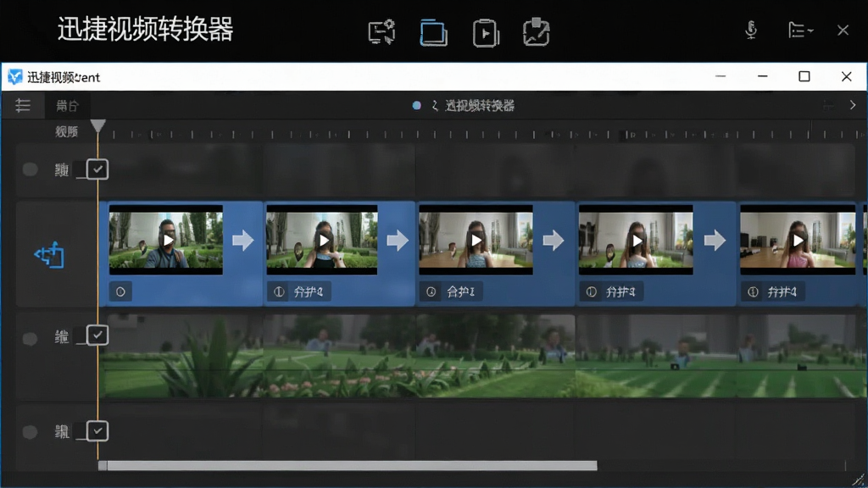Click transition arrow after fourth clip

coord(715,240)
